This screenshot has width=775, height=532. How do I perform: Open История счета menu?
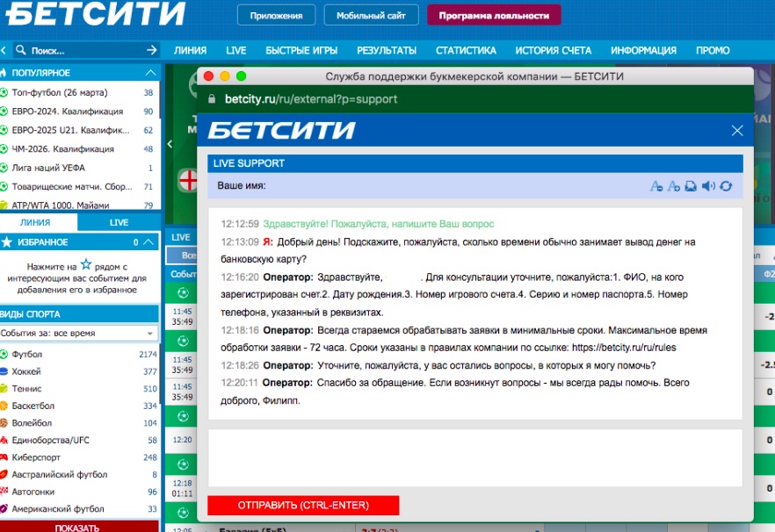[553, 50]
